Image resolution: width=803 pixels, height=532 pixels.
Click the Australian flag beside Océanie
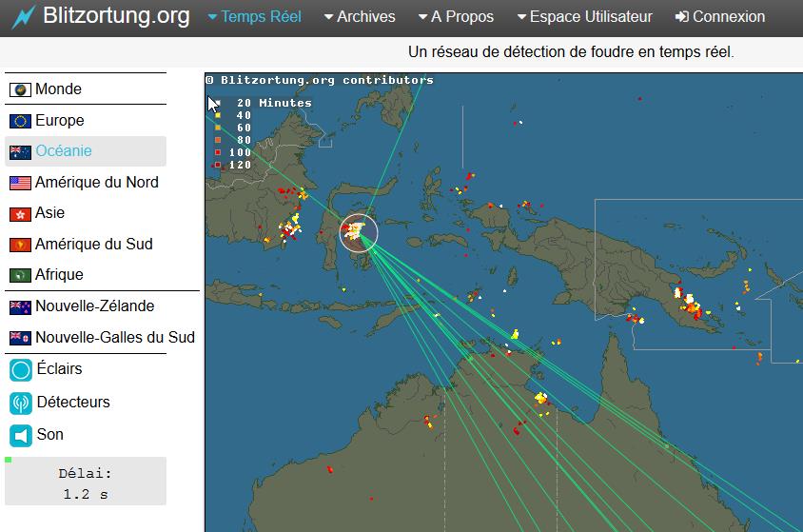point(21,152)
